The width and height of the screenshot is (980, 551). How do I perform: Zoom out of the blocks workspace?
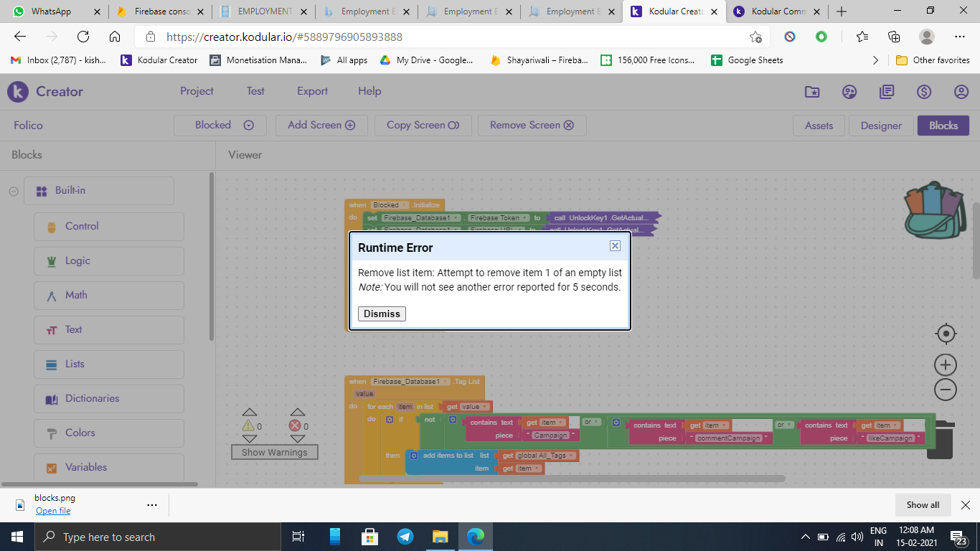[x=946, y=390]
